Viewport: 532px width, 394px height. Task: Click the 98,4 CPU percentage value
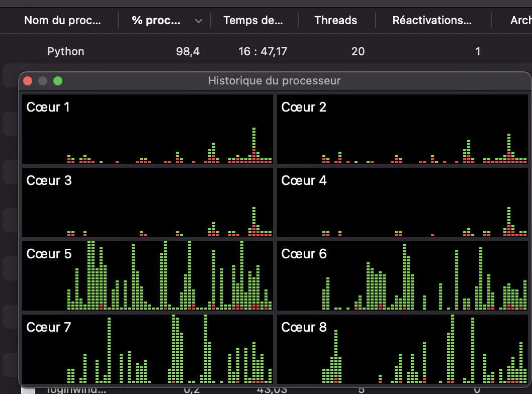click(x=188, y=52)
